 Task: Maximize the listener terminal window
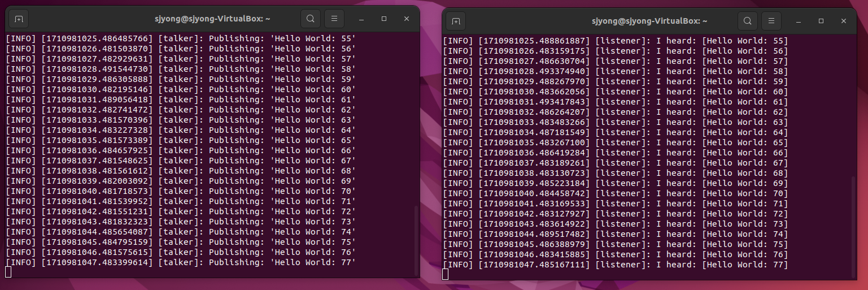[821, 21]
